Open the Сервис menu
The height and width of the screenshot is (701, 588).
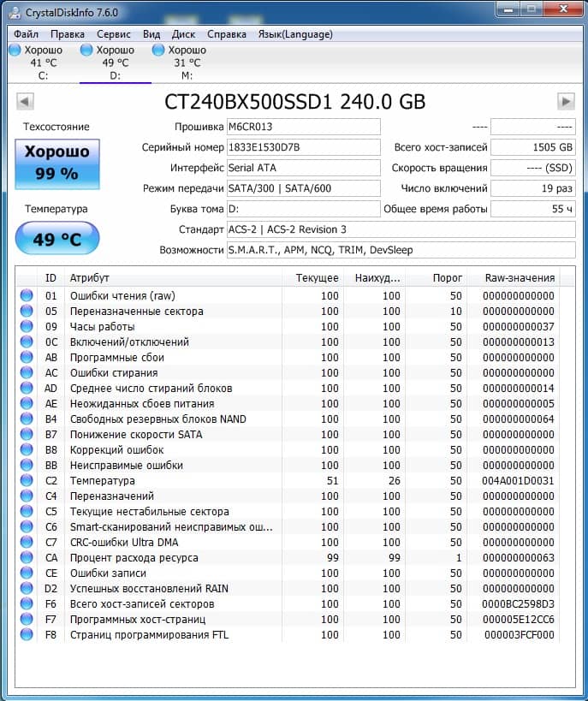point(114,34)
